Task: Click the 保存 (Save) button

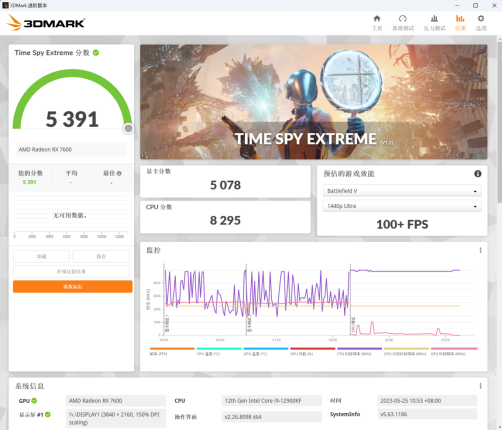Action: click(101, 256)
